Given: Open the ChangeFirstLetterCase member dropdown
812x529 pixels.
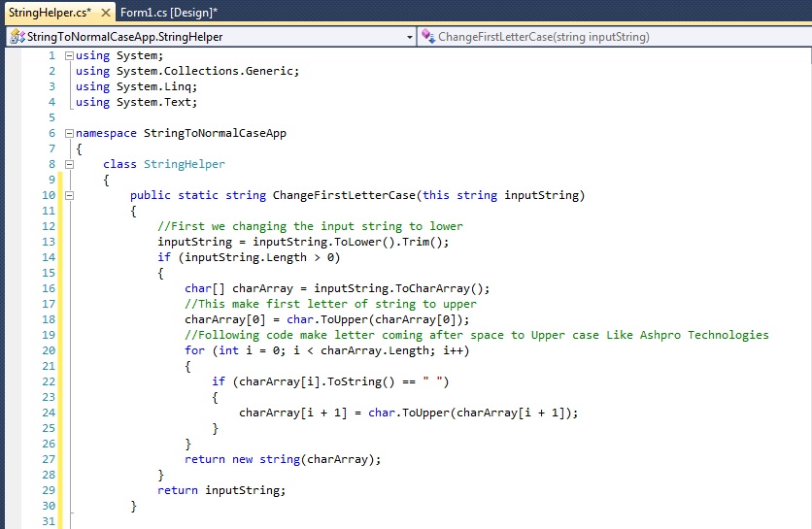Looking at the screenshot, I should [x=615, y=37].
